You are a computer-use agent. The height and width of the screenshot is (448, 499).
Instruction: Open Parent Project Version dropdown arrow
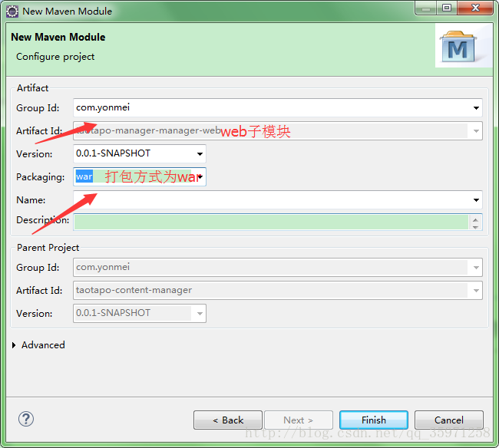coord(200,314)
